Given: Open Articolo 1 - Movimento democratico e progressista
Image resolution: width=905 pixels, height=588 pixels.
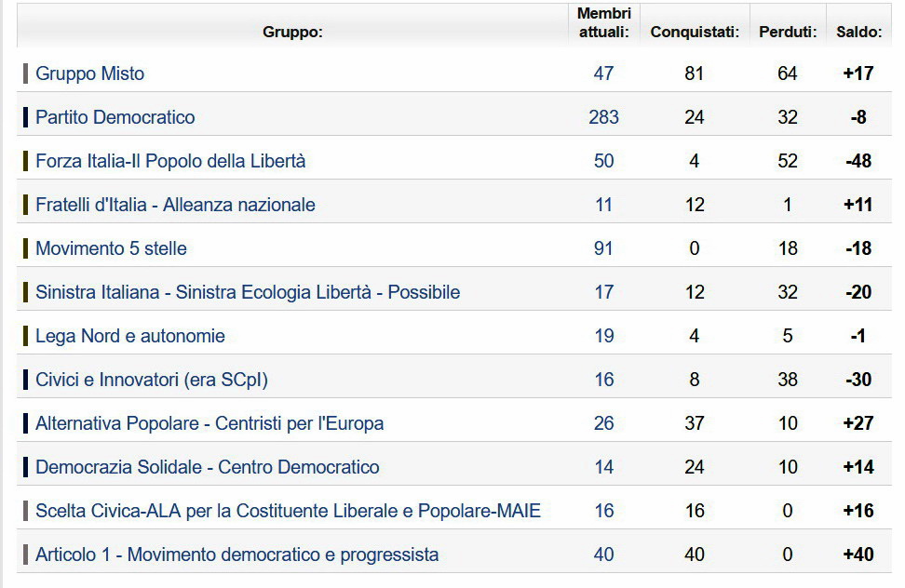Looking at the screenshot, I should [x=237, y=555].
